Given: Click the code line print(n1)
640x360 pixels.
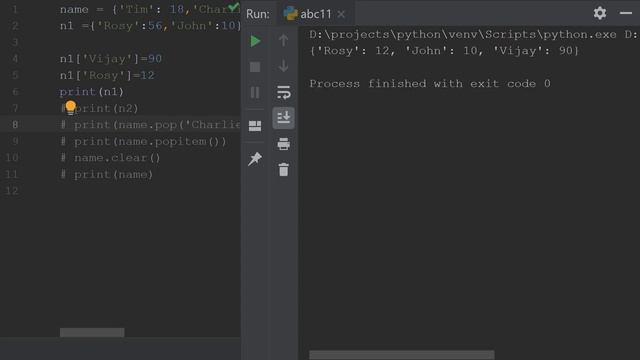Looking at the screenshot, I should tap(91, 92).
